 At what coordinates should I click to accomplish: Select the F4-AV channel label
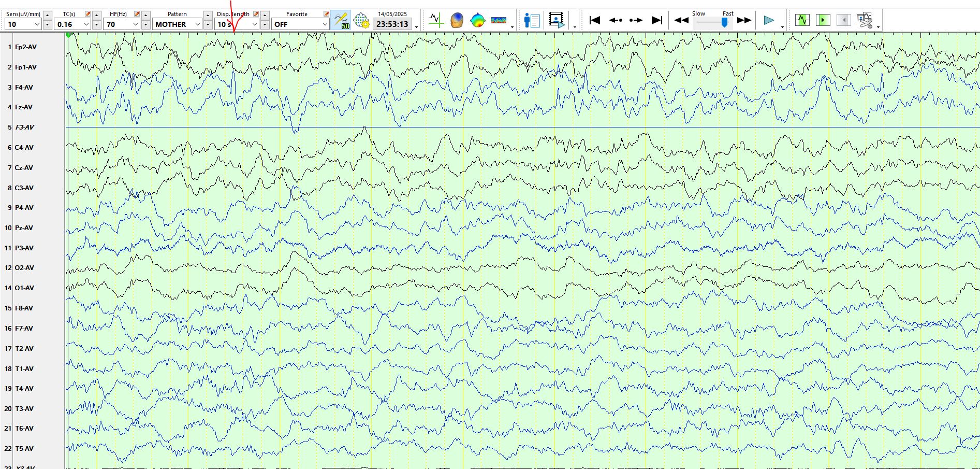click(24, 88)
